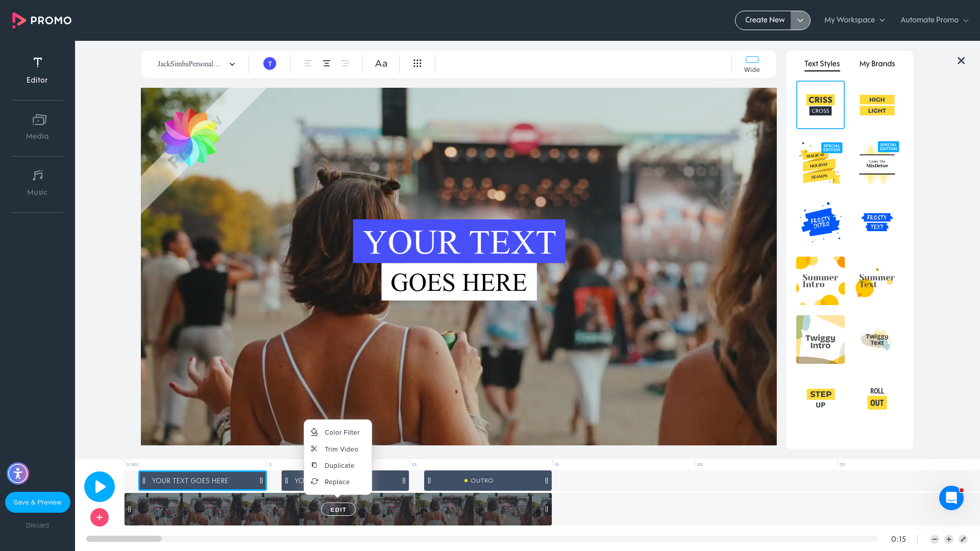980x551 pixels.
Task: Open the accessibility widget
Action: pos(18,473)
